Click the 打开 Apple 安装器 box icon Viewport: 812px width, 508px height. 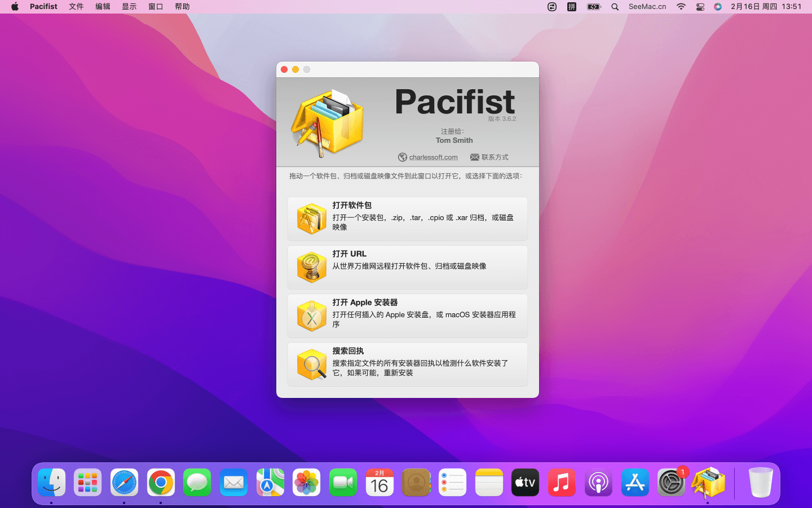[312, 316]
